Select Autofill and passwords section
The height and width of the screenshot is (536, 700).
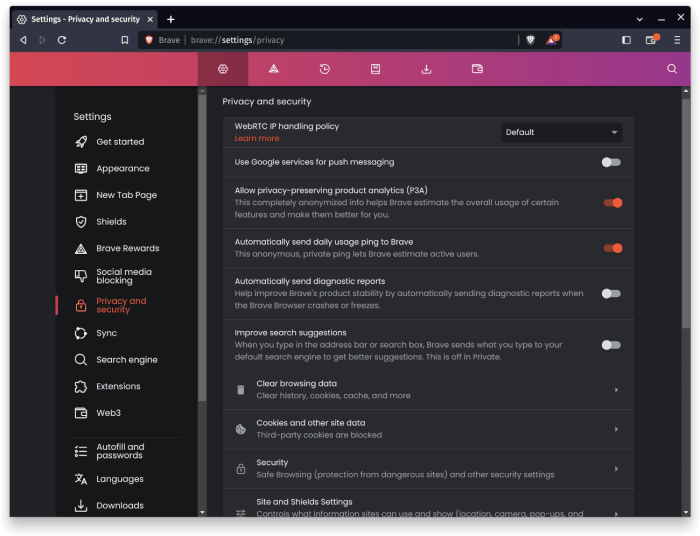pyautogui.click(x=120, y=451)
